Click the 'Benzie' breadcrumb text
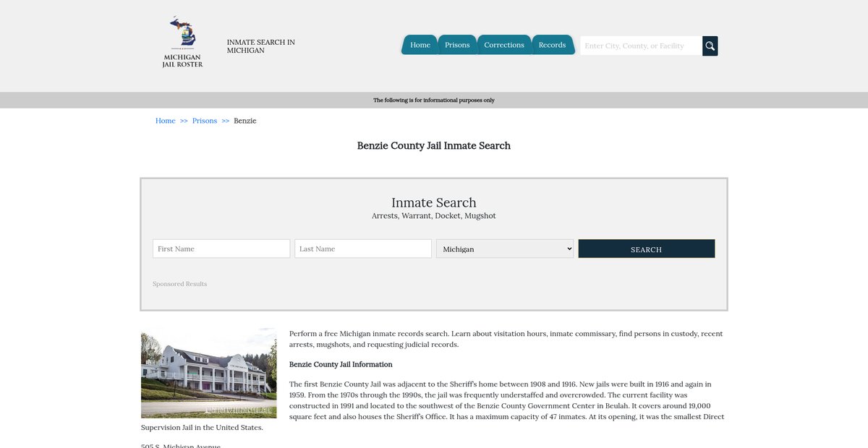Viewport: 868px width, 448px height. [x=245, y=121]
